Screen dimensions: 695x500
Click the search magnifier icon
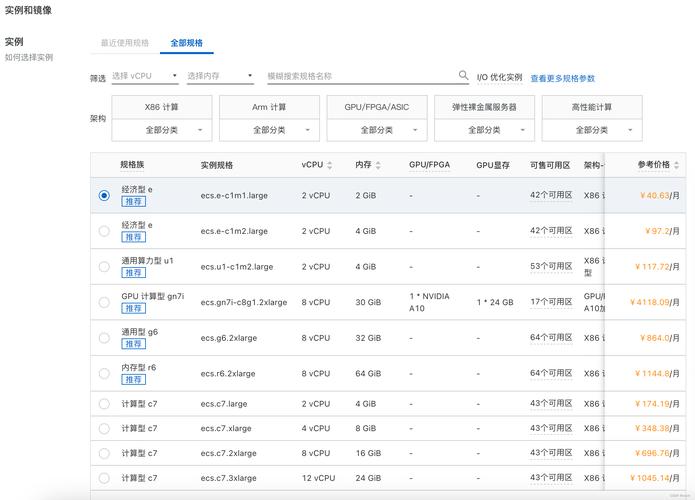463,76
